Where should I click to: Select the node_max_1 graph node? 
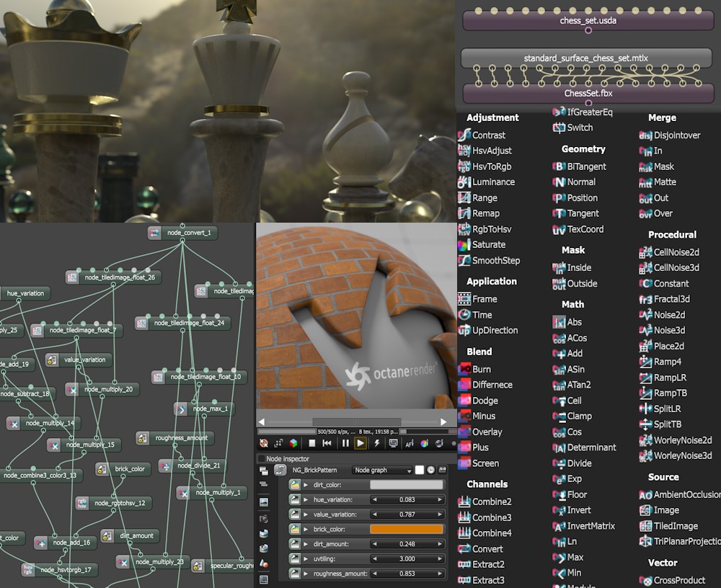click(204, 409)
